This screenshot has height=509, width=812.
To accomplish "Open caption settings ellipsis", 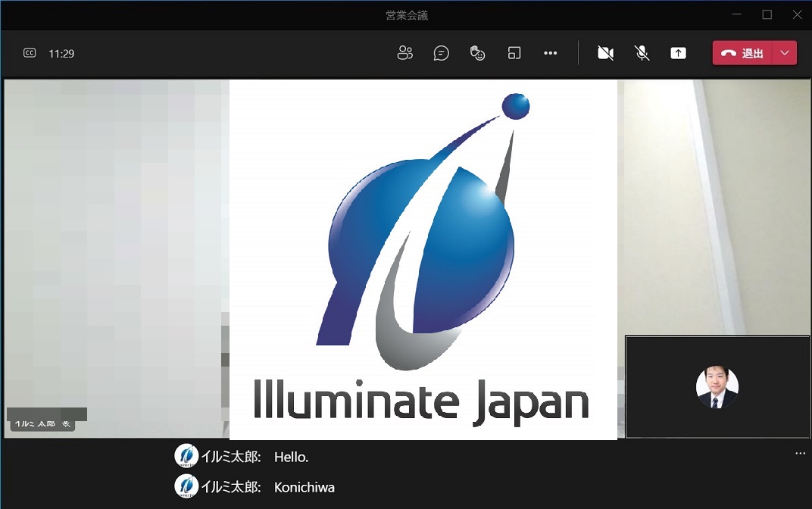I will tap(800, 454).
